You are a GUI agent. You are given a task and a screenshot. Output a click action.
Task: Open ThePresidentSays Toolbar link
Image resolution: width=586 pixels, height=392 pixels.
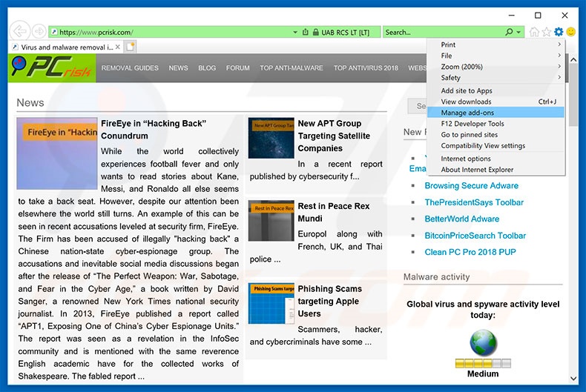pyautogui.click(x=474, y=202)
